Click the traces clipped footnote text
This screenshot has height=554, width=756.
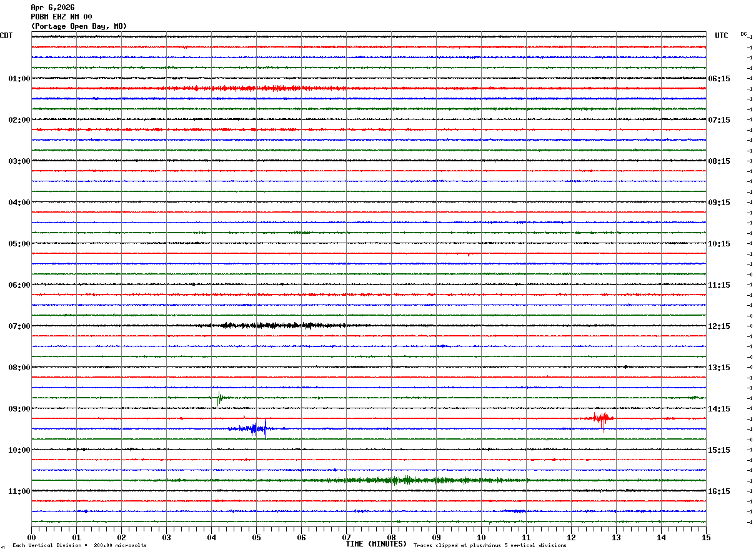[x=490, y=546]
